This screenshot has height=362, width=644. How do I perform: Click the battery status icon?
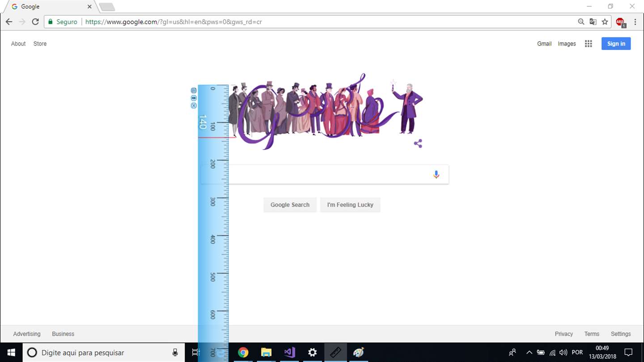(x=541, y=353)
